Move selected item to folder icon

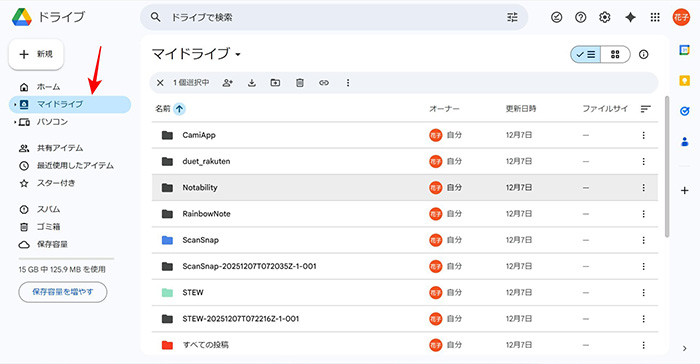point(275,83)
